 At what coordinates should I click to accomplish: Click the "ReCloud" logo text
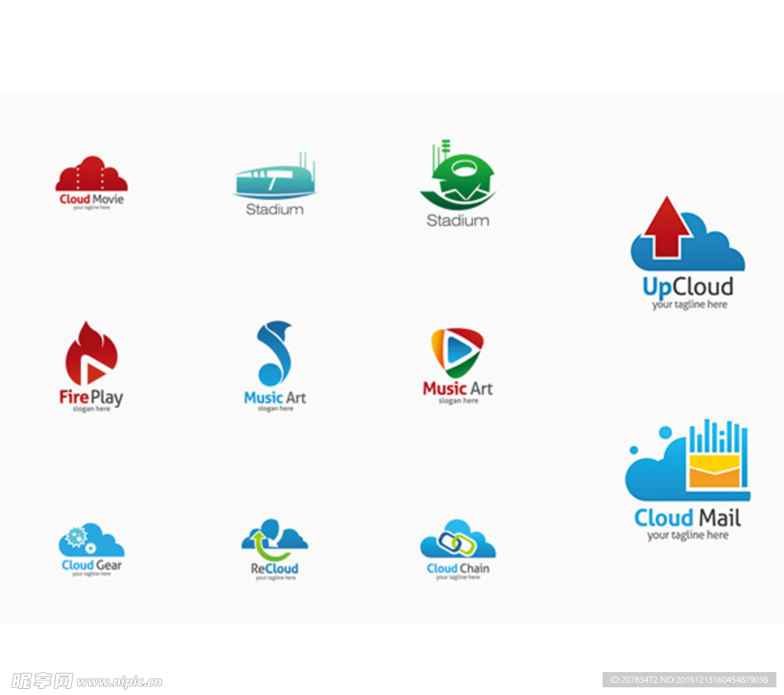(x=274, y=569)
